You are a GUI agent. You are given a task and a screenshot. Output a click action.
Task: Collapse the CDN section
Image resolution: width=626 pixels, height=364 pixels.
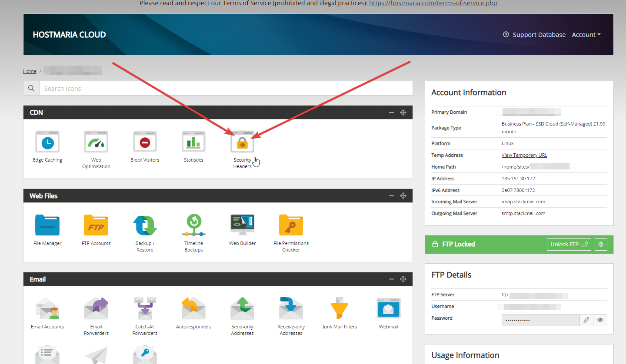click(x=391, y=112)
